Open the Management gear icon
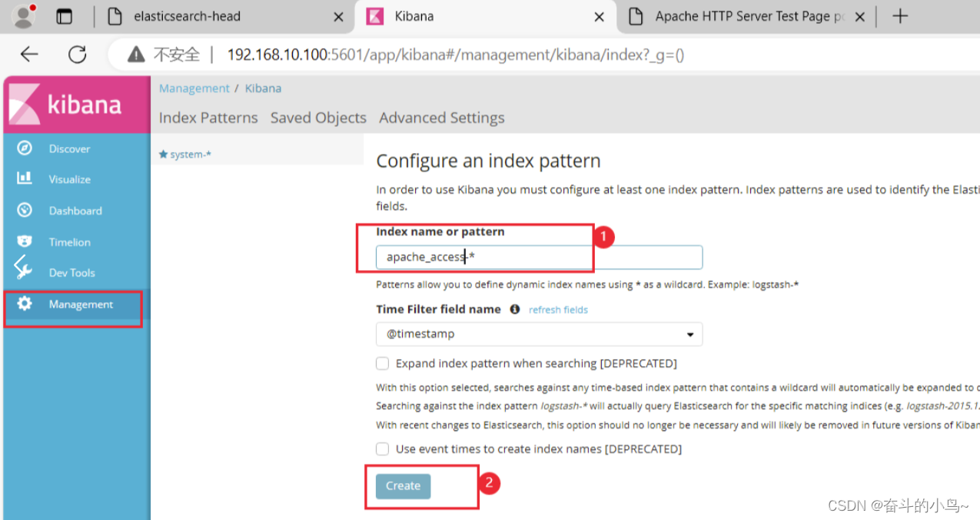 (x=25, y=304)
